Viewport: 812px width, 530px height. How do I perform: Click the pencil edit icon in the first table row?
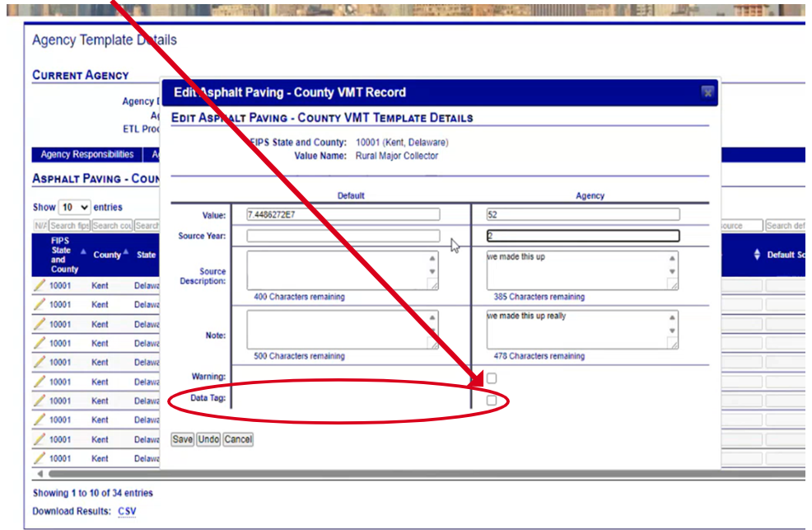coord(39,285)
